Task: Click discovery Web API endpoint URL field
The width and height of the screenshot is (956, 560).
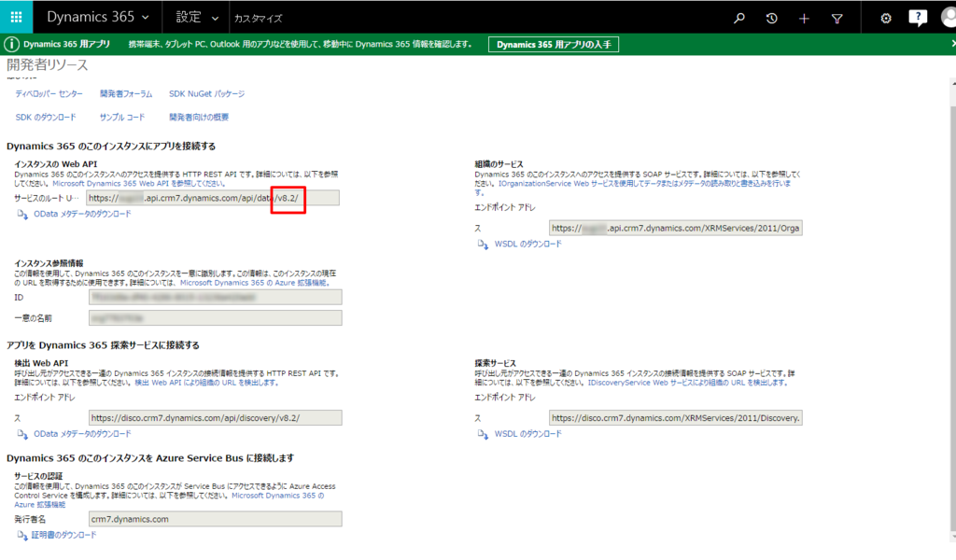Action: 216,418
